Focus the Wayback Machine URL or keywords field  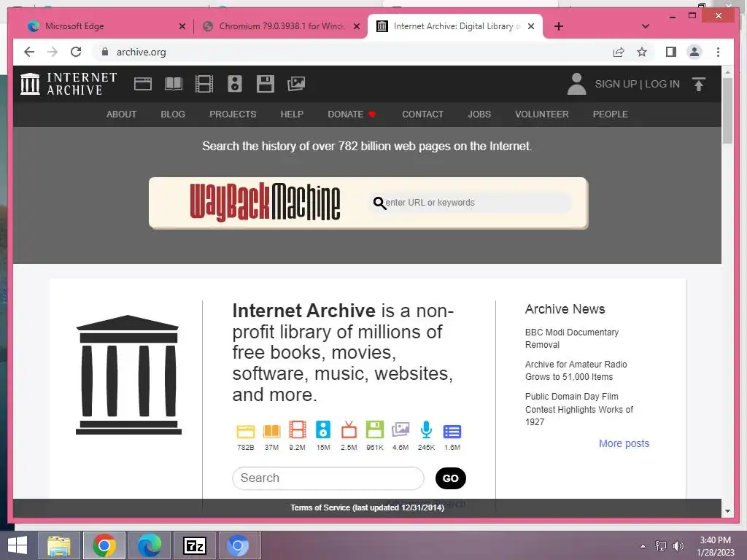pos(469,203)
